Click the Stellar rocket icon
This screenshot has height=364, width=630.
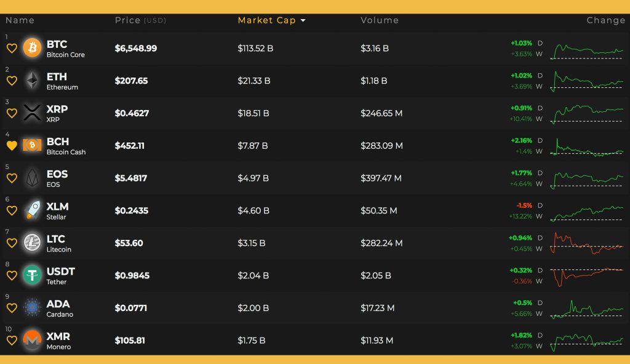(x=32, y=210)
